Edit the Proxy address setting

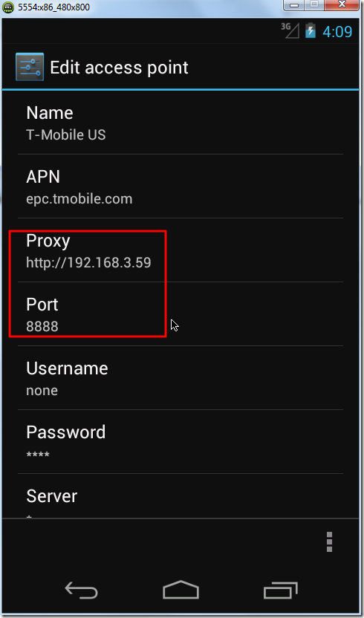(x=181, y=250)
